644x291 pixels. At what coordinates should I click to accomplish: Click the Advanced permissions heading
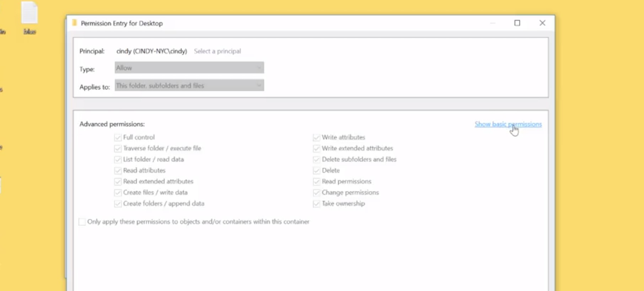112,124
